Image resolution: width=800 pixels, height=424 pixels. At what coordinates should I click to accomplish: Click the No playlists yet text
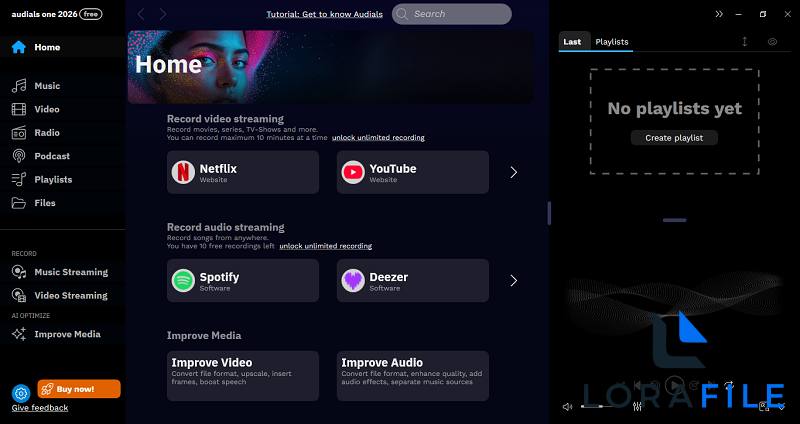[674, 108]
